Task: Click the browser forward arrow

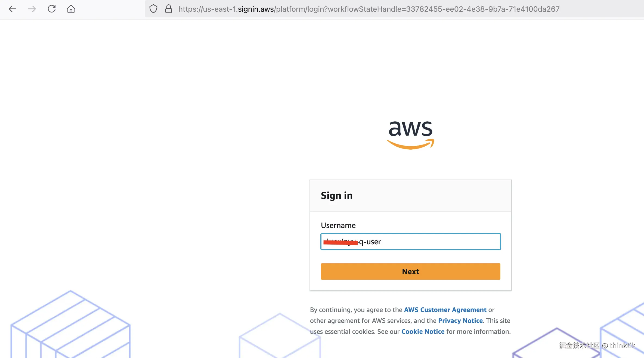Action: [x=32, y=9]
